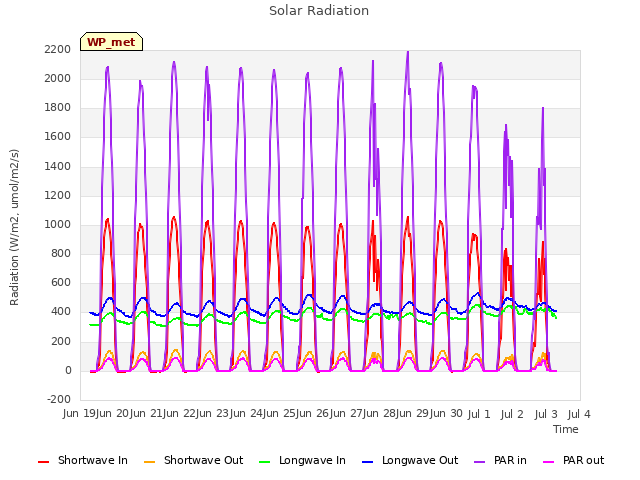The height and width of the screenshot is (480, 640).
Task: Click the Jun 24 x-axis tick label
Action: (247, 414)
